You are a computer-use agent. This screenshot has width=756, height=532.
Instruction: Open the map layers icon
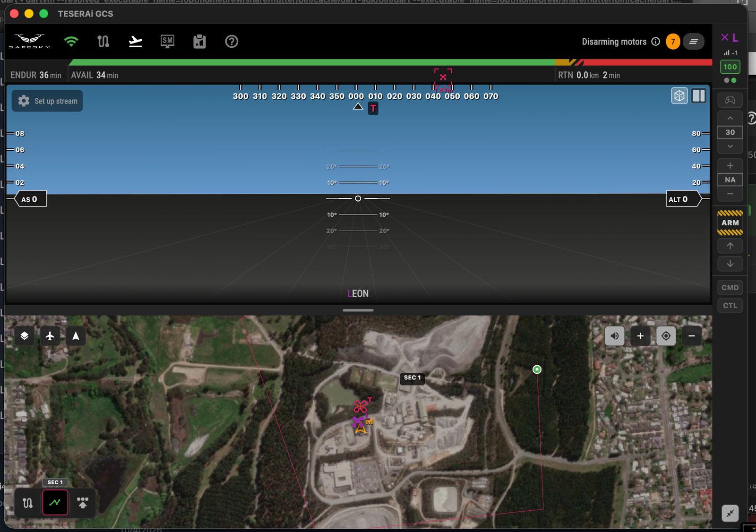tap(25, 336)
